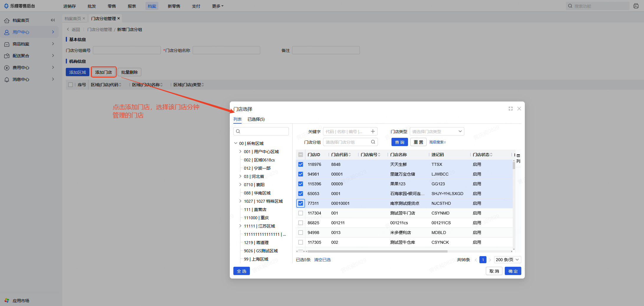Open the 门店类型 dropdown
644x306 pixels.
click(x=437, y=132)
